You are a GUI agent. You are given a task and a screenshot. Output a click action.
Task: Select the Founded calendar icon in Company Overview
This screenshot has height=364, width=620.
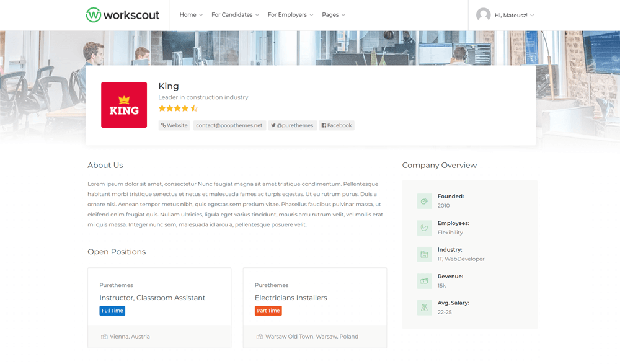point(425,201)
